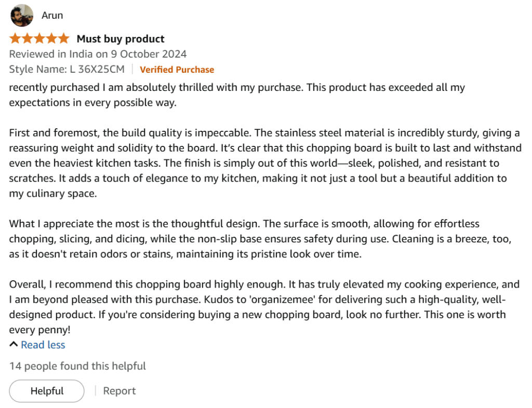Report this review via the Report link
The width and height of the screenshot is (532, 408).
pyautogui.click(x=119, y=391)
